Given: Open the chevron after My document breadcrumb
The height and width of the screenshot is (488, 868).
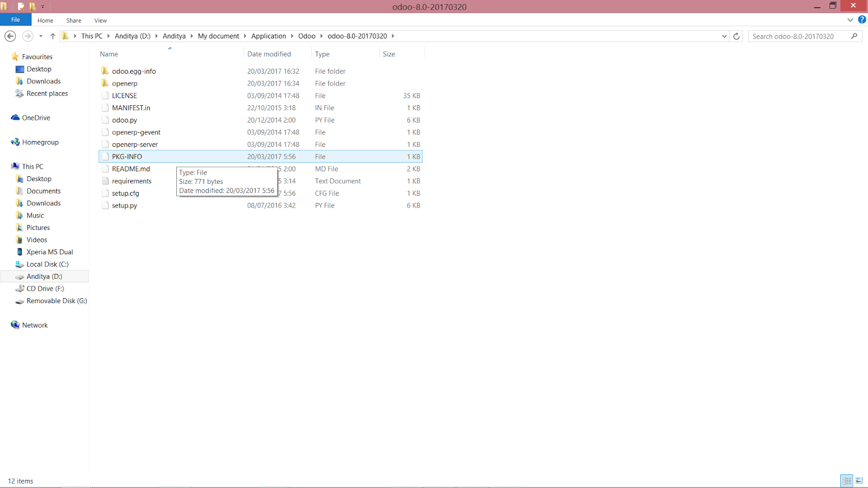Looking at the screenshot, I should [x=245, y=36].
